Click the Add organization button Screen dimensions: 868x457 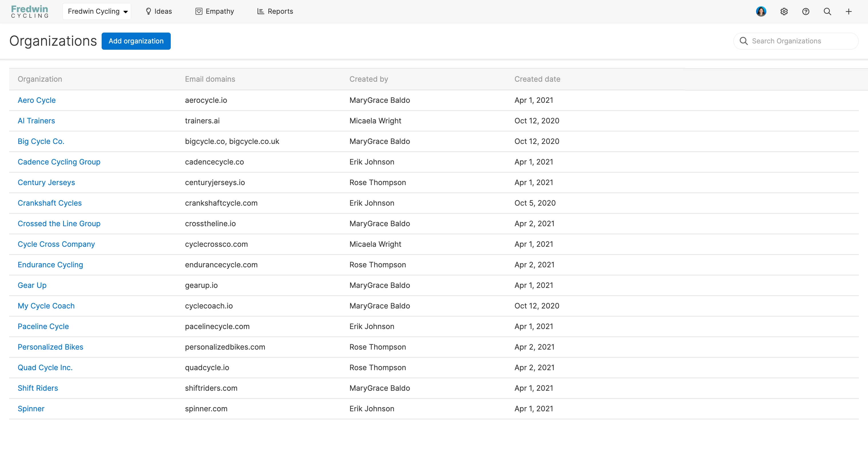coord(136,41)
